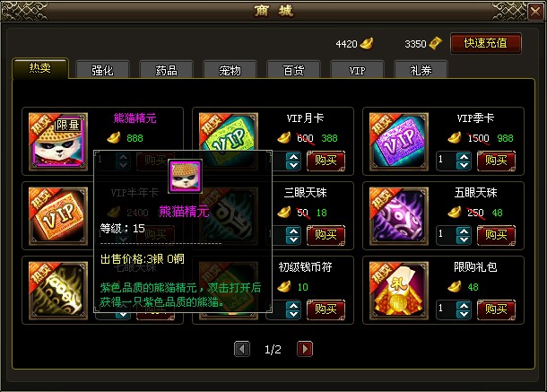The height and width of the screenshot is (392, 547).
Task: Select the golden bead item icon
Action: [x=58, y=291]
